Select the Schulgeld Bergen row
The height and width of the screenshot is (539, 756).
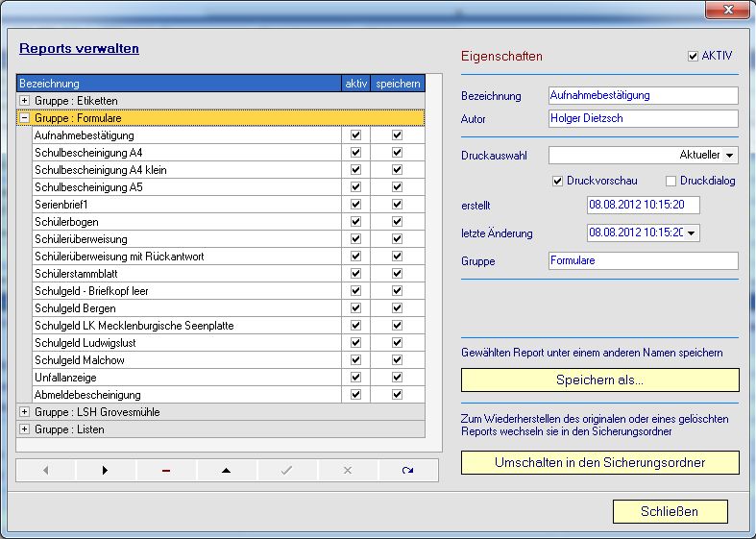click(186, 308)
